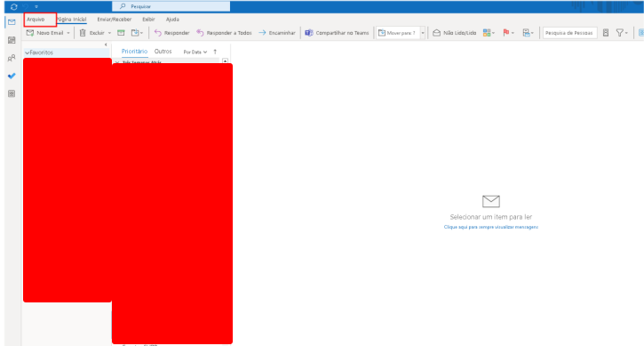644x346 pixels.
Task: Reverse sort order with the up arrow
Action: click(x=215, y=52)
